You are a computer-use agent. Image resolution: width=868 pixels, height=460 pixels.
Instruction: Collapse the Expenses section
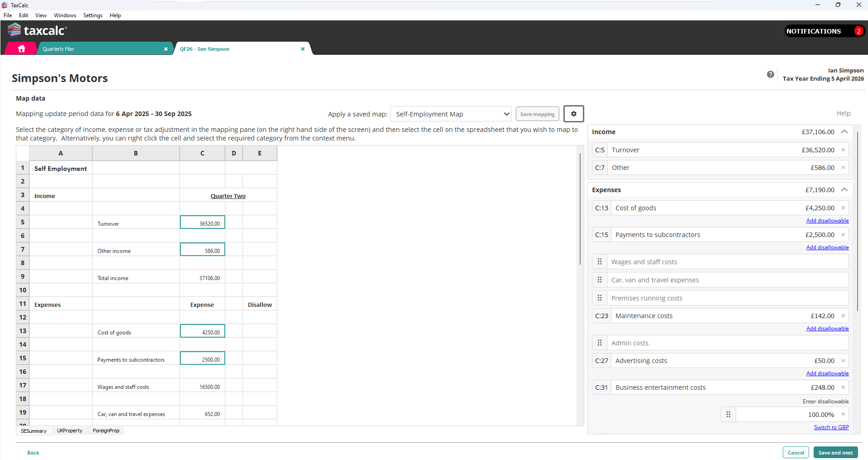pos(844,190)
